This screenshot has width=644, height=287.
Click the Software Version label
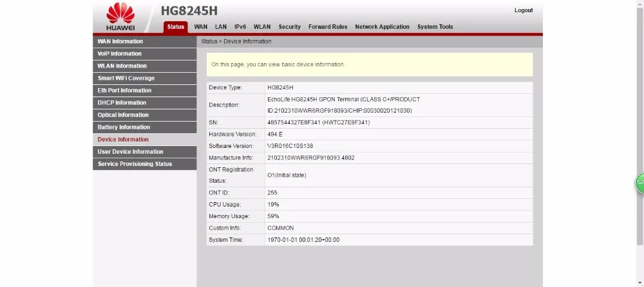[232, 146]
